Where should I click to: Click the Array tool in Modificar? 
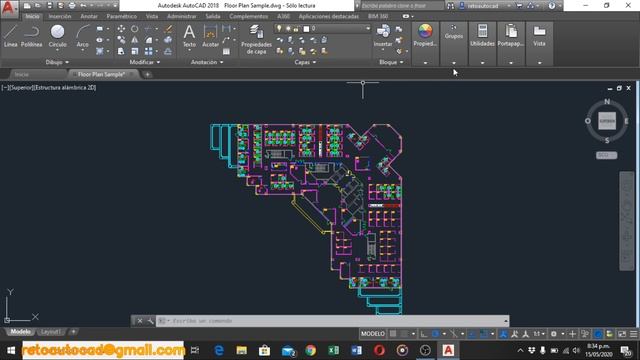pos(149,51)
